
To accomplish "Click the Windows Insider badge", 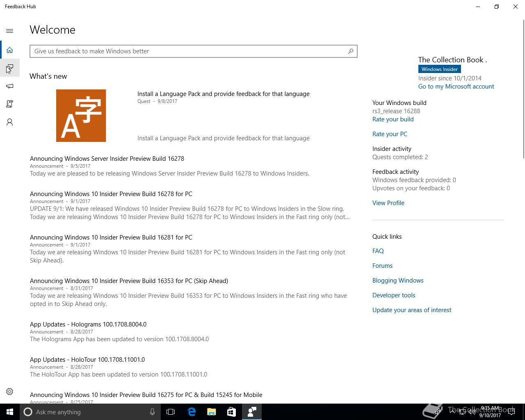I will point(439,69).
